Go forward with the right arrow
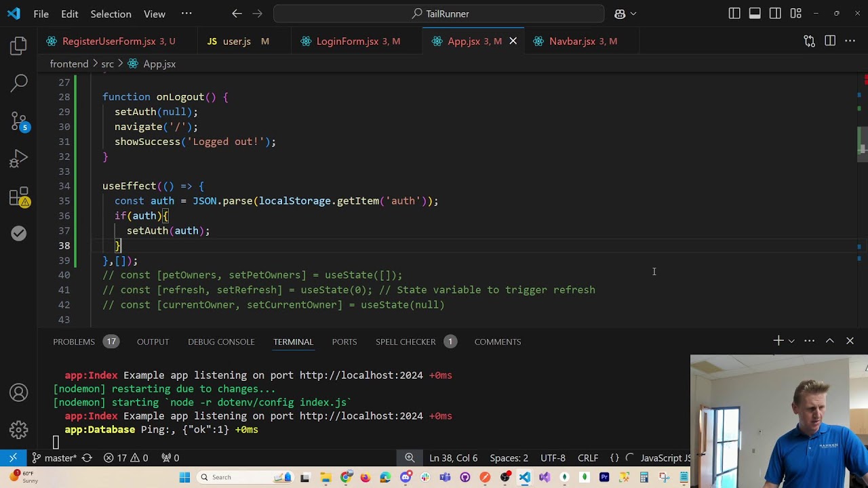Screen dimensions: 868x488 [x=257, y=14]
